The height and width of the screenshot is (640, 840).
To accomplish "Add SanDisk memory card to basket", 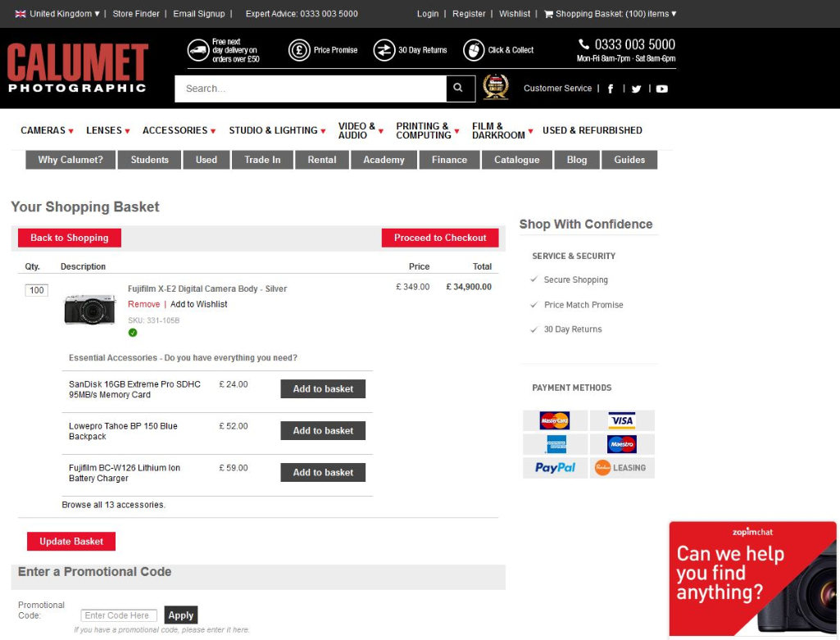I will point(323,388).
